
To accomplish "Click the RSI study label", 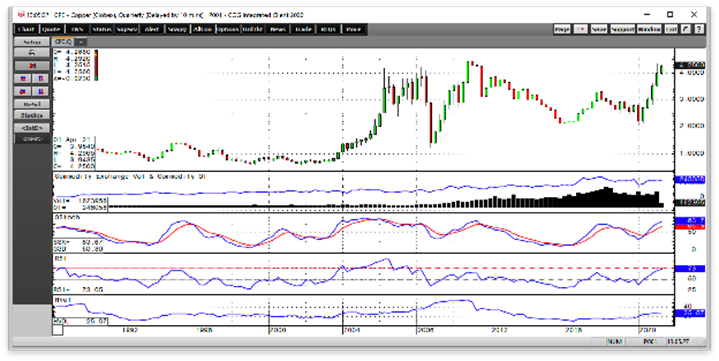I will (61, 258).
